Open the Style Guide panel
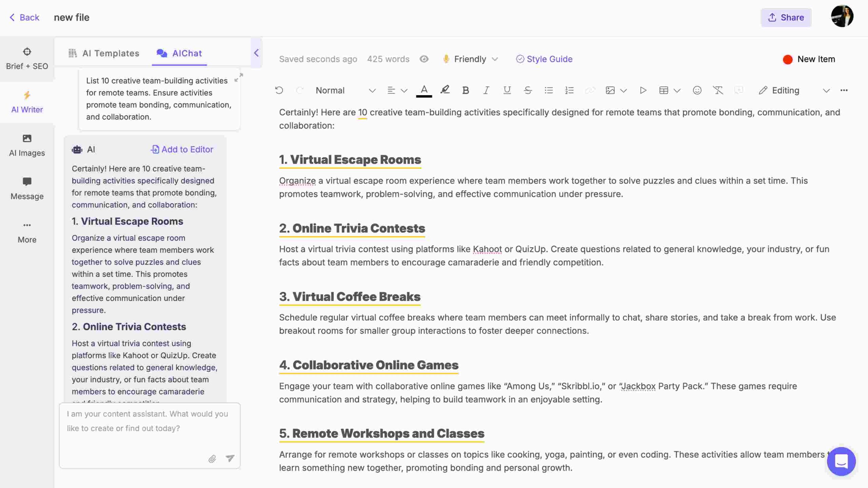Image resolution: width=868 pixels, height=488 pixels. [x=544, y=58]
